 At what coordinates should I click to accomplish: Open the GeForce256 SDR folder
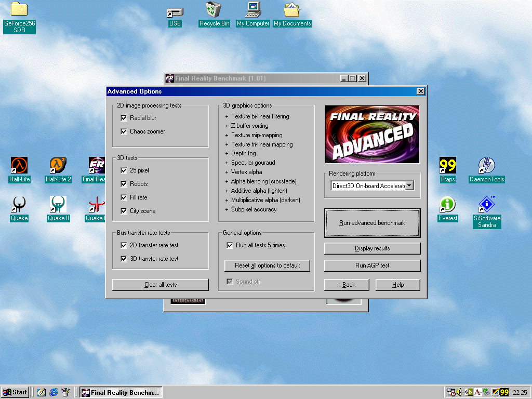19,10
